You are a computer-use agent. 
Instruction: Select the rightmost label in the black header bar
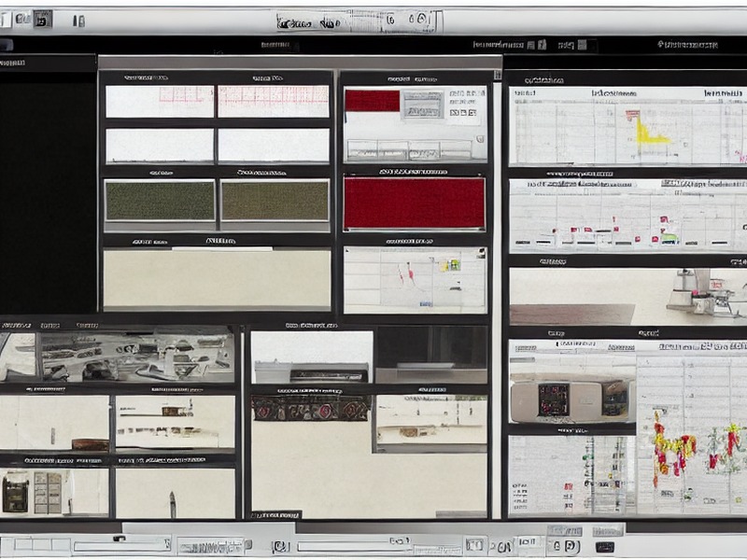[x=687, y=45]
